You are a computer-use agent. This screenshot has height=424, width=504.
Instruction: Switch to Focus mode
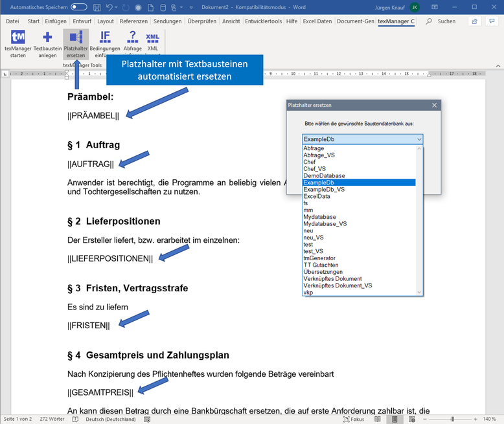point(354,419)
